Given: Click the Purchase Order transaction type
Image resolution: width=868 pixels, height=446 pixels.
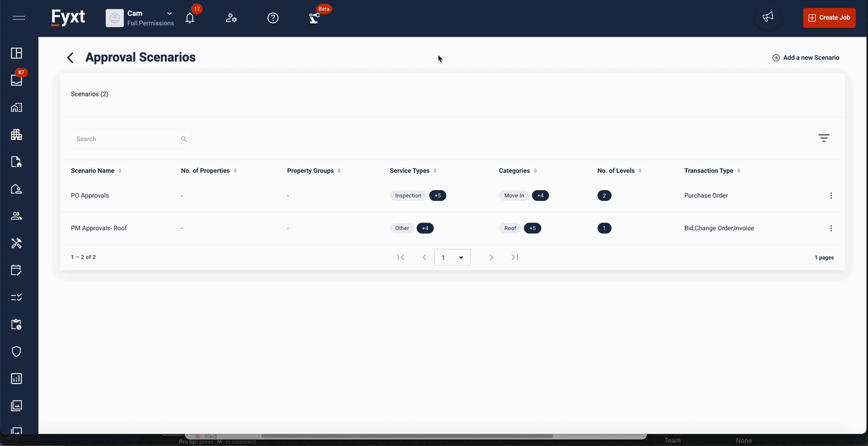Looking at the screenshot, I should tap(706, 196).
